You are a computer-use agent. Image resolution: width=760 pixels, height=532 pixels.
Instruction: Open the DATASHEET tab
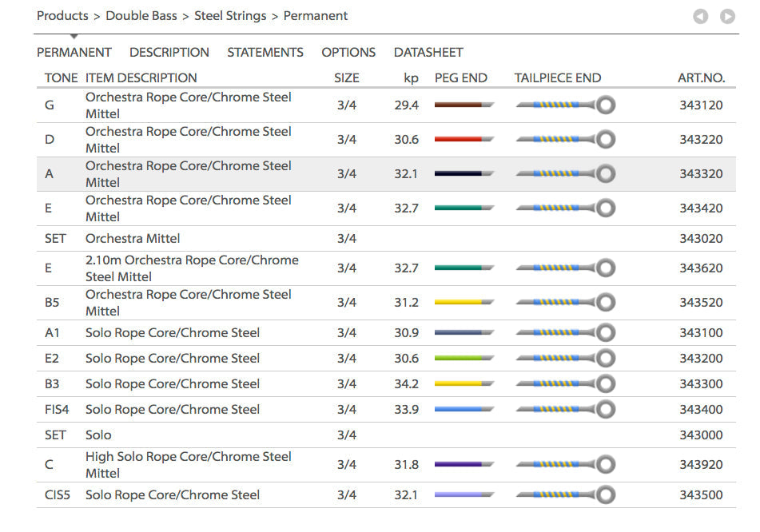pyautogui.click(x=428, y=52)
